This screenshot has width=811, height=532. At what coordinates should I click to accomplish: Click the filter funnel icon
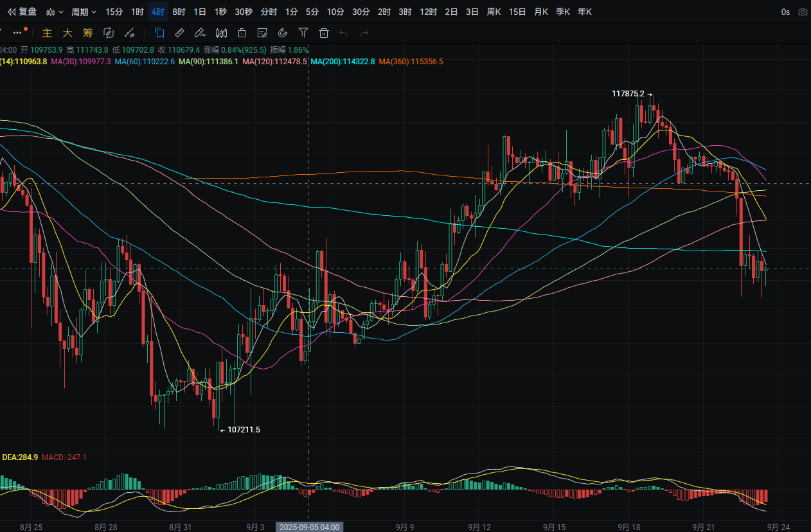click(303, 33)
